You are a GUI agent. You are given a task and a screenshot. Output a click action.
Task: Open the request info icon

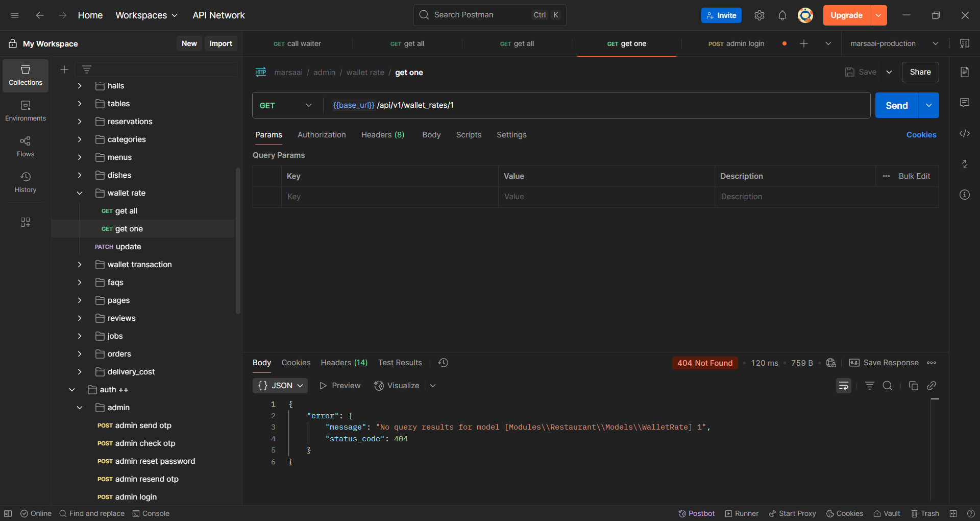(965, 195)
